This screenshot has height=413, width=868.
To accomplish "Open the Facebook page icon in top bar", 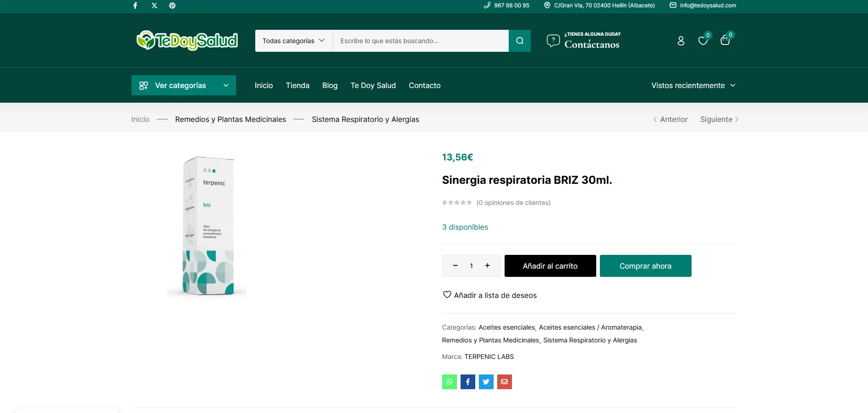I will click(x=135, y=6).
